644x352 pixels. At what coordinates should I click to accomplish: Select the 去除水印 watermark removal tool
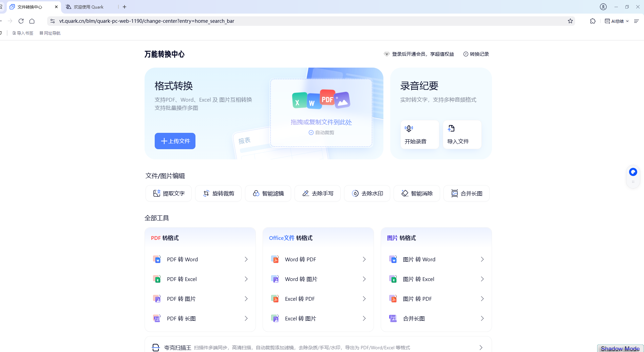pos(367,193)
